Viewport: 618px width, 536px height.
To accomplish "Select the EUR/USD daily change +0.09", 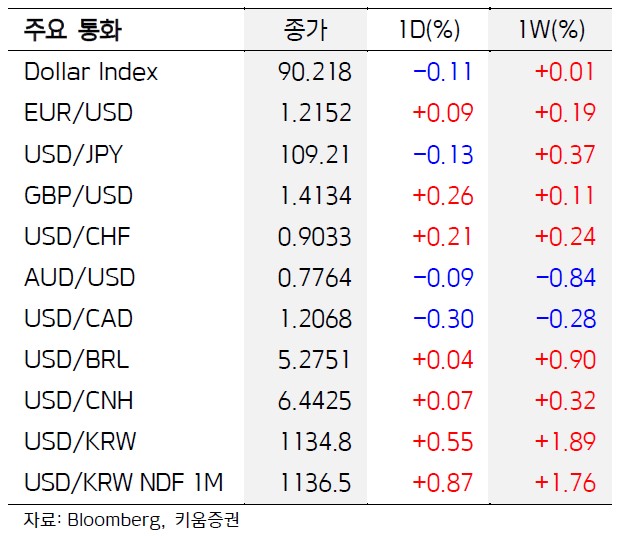I will coord(442,113).
